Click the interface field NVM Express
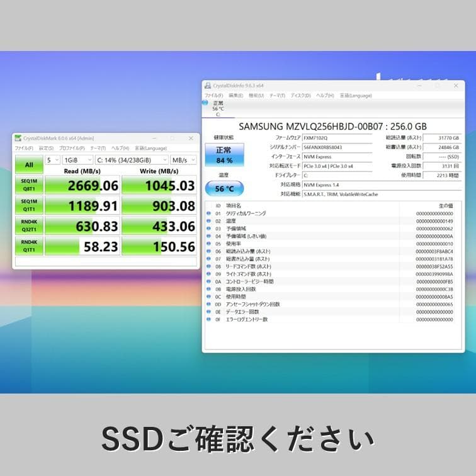The width and height of the screenshot is (476, 476). point(337,157)
